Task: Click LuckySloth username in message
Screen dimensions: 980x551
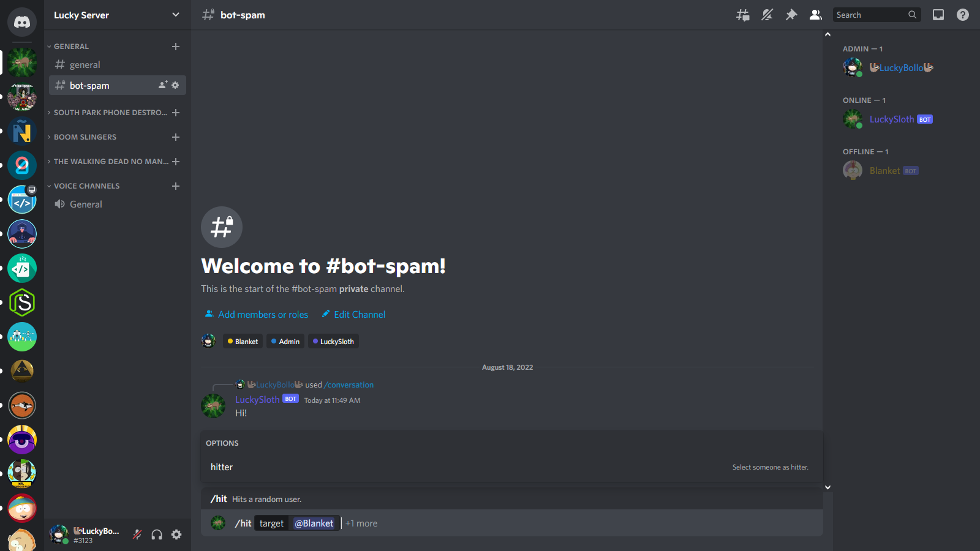Action: click(257, 400)
